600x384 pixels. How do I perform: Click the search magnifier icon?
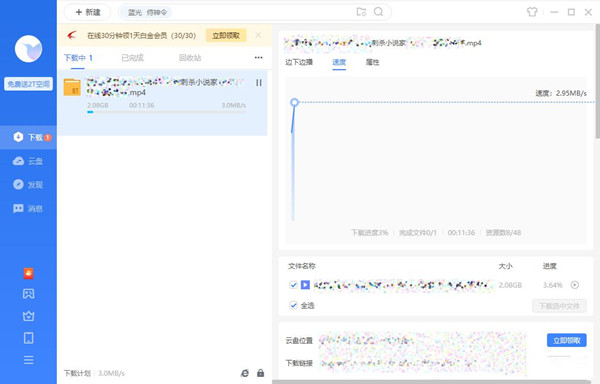click(x=378, y=12)
